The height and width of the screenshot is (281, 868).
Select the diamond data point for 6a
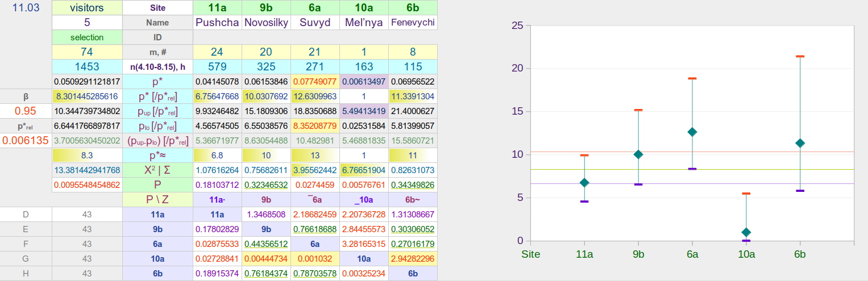click(692, 132)
